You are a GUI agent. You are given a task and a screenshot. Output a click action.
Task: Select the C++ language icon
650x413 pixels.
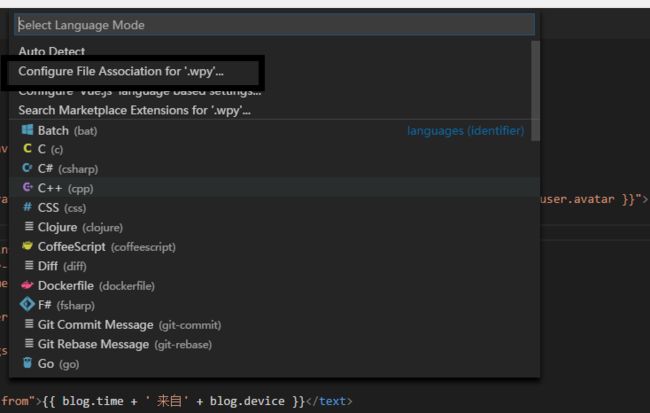(27, 188)
